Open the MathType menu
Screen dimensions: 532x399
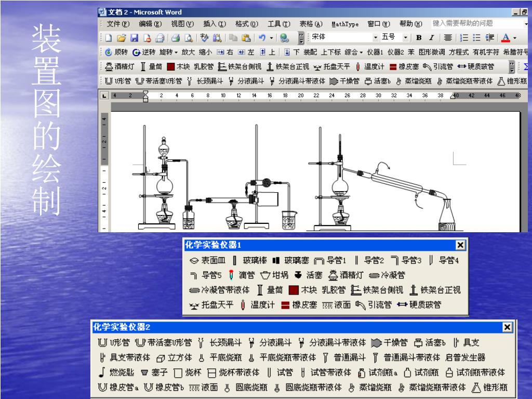click(345, 24)
